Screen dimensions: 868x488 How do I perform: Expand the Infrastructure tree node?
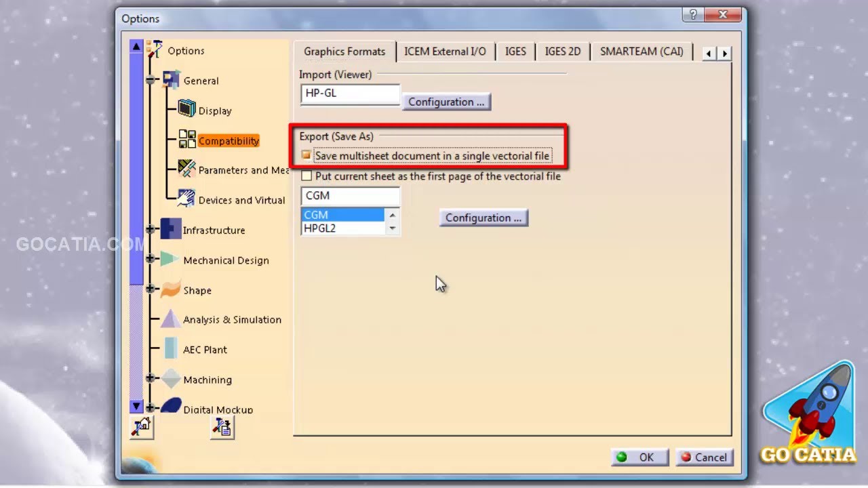tap(151, 230)
